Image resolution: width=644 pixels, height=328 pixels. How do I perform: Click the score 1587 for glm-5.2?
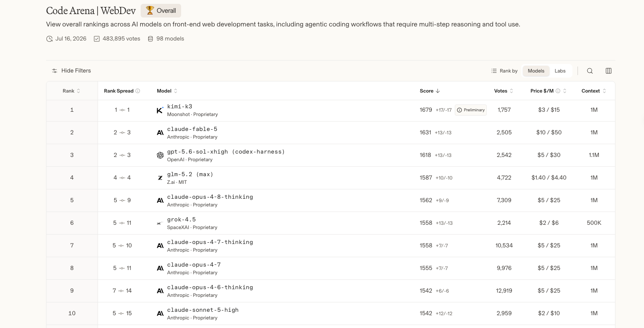pyautogui.click(x=426, y=178)
